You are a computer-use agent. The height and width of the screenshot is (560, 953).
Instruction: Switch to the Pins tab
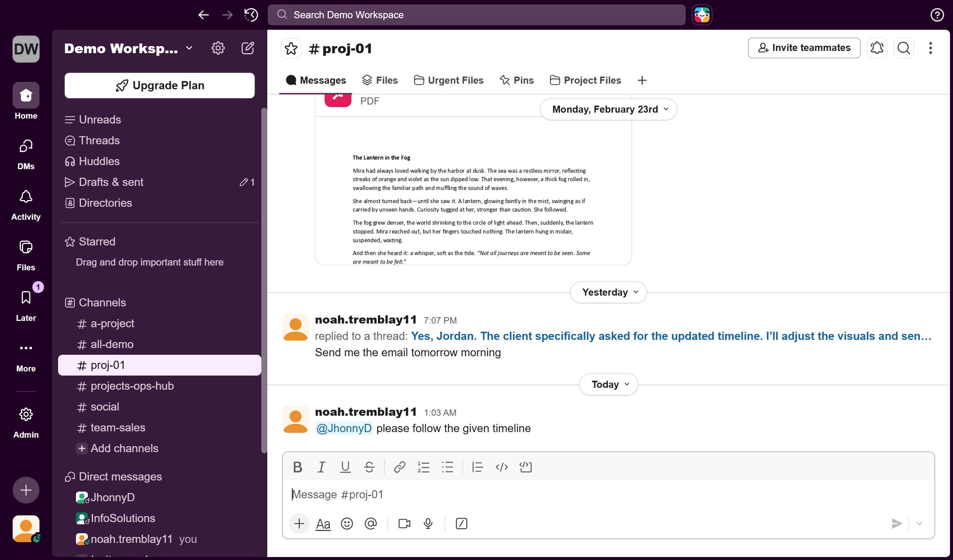(517, 80)
